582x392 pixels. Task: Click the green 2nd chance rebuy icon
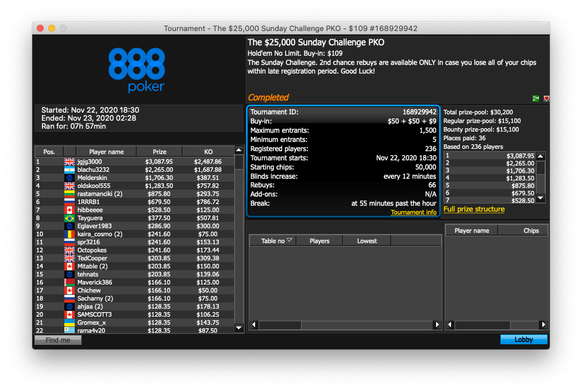pos(535,98)
